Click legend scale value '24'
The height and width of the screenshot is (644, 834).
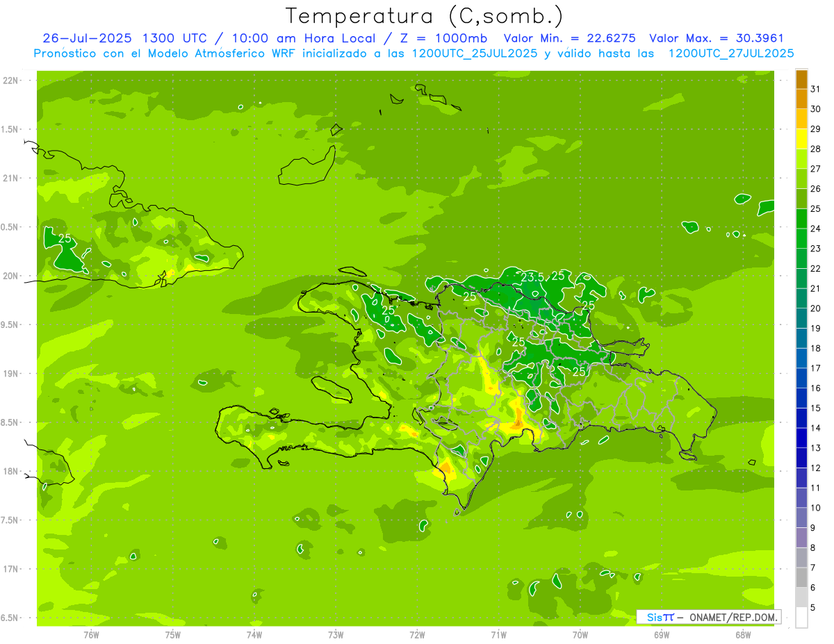coord(816,229)
